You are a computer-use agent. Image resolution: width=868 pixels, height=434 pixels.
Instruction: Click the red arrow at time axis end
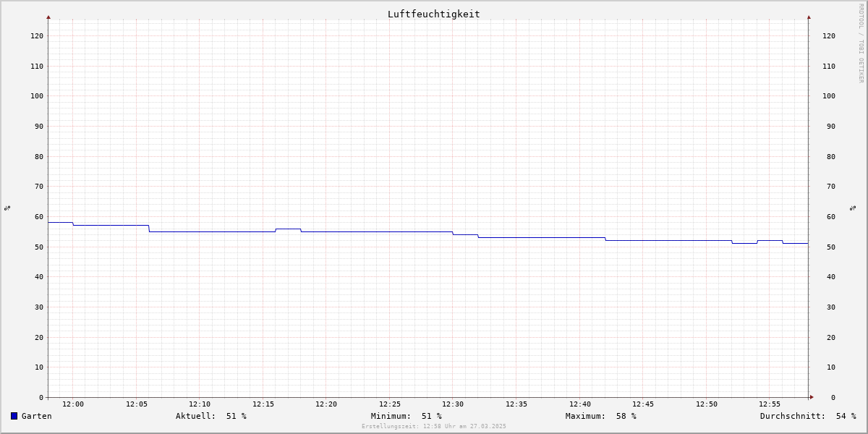pos(812,397)
